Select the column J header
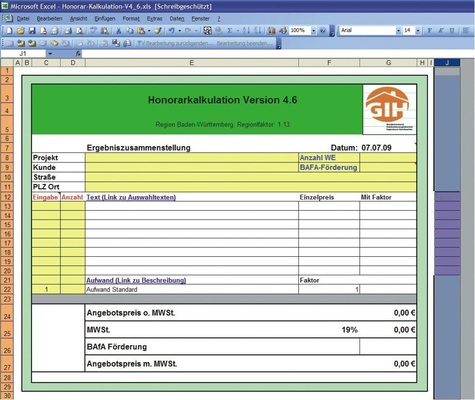The width and height of the screenshot is (475, 400). tap(447, 63)
